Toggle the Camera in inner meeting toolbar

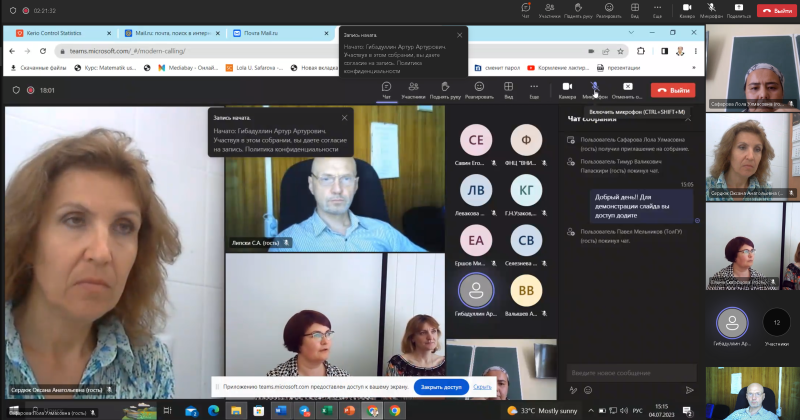tap(567, 90)
